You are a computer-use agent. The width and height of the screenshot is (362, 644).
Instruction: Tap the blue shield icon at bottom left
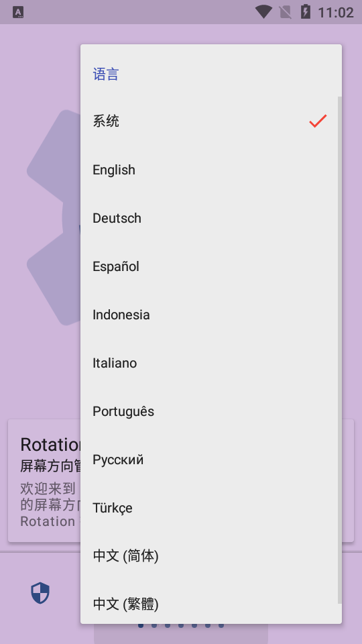click(40, 594)
